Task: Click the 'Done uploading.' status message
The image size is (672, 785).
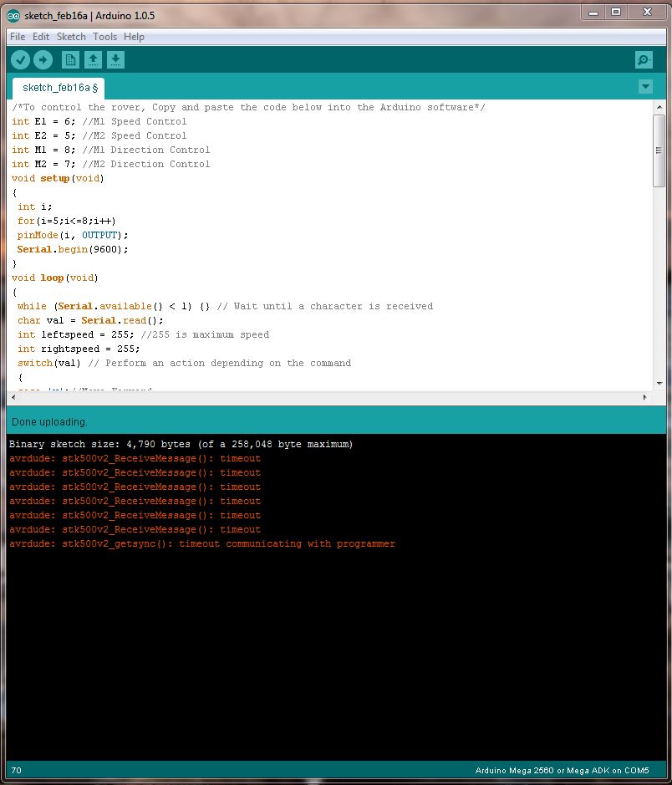Action: coord(49,422)
